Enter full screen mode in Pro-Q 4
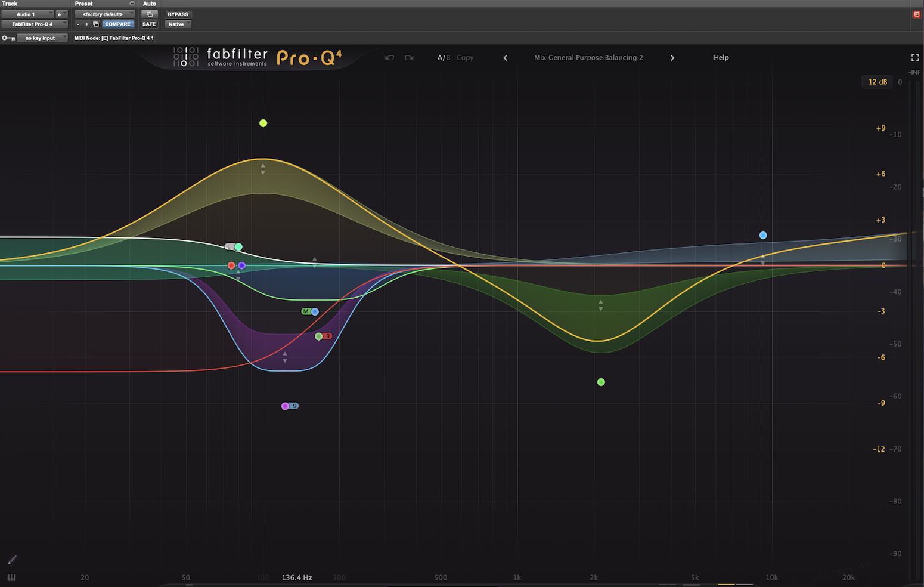 (x=915, y=58)
